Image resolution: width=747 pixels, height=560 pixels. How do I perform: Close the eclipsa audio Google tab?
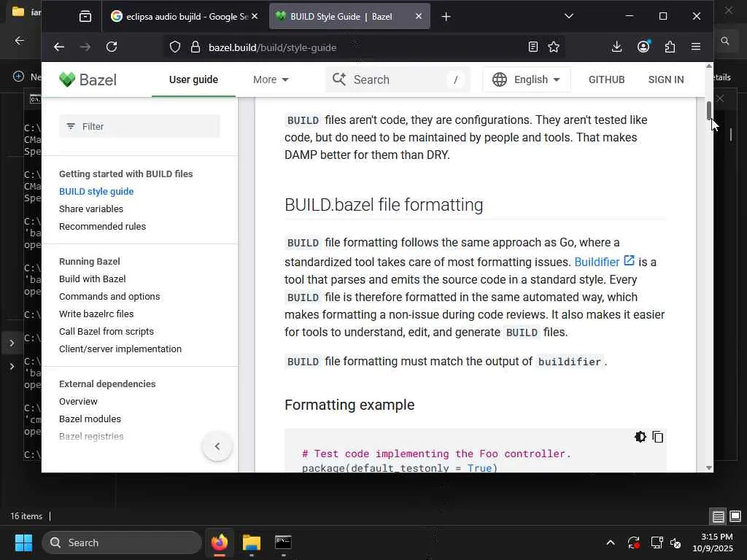255,16
